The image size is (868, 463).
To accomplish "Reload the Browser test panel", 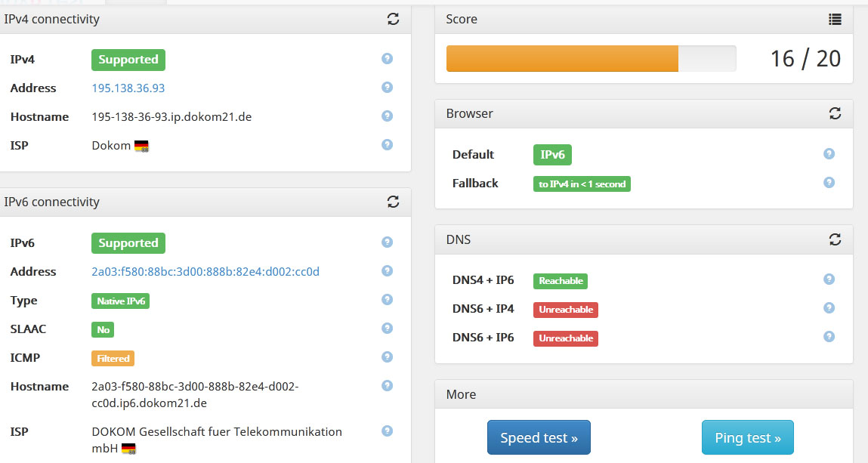I will point(835,113).
